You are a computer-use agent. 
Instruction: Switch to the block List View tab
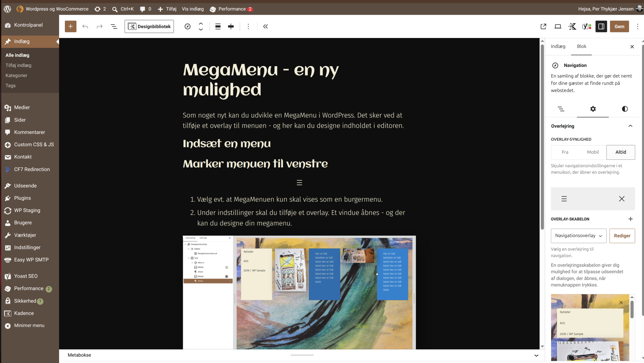pos(561,109)
